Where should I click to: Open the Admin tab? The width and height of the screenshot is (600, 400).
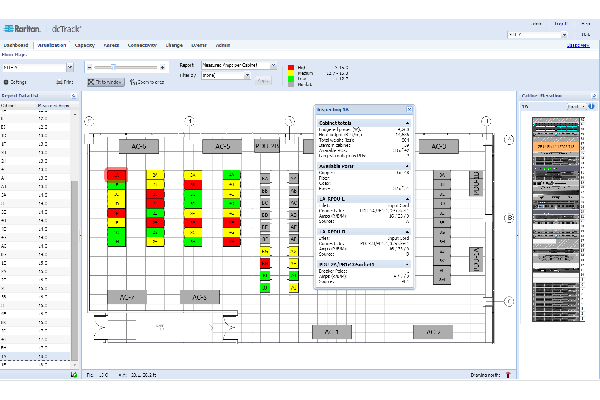(x=223, y=45)
